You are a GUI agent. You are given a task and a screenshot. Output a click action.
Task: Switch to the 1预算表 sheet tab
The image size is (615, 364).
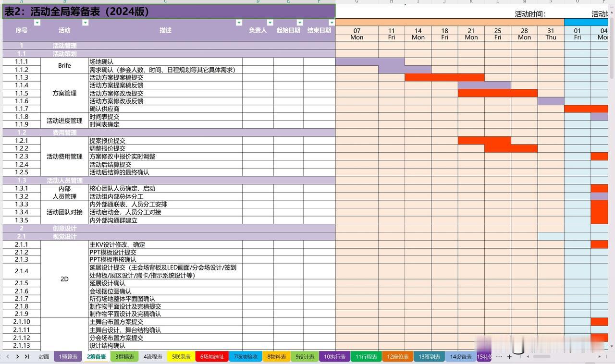(68, 357)
